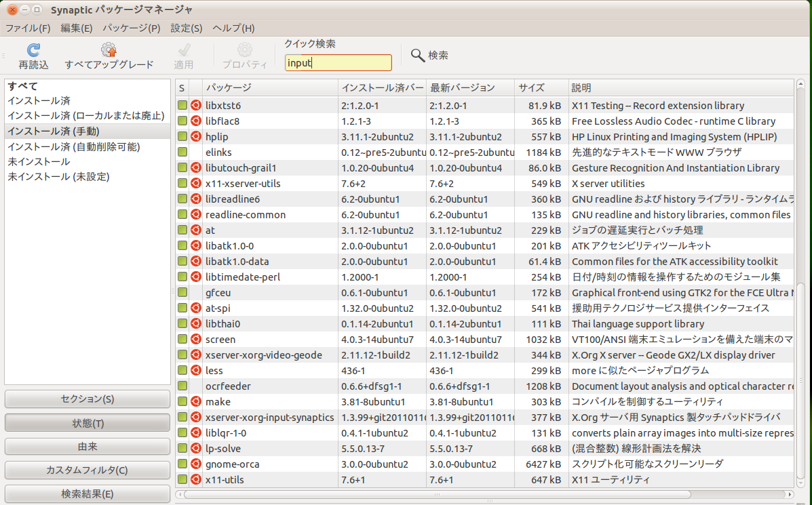Click Ubuntu supported icon in the at row
Image resolution: width=812 pixels, height=505 pixels.
196,230
